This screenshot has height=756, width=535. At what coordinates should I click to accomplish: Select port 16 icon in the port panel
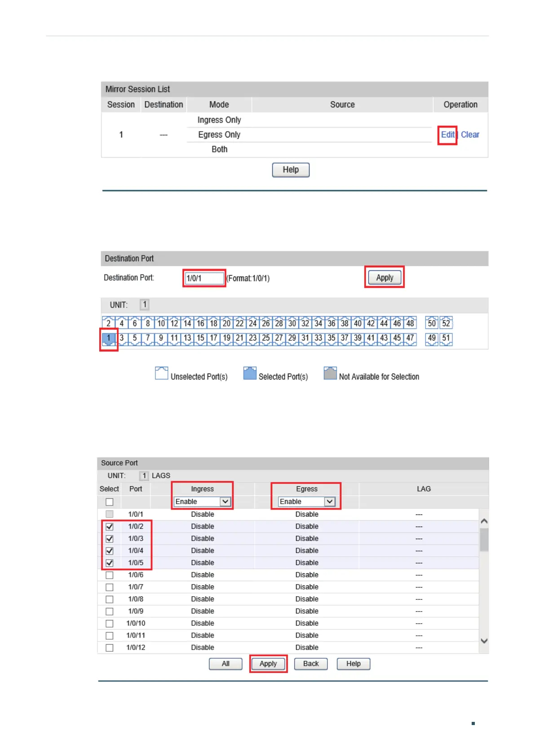coord(200,323)
